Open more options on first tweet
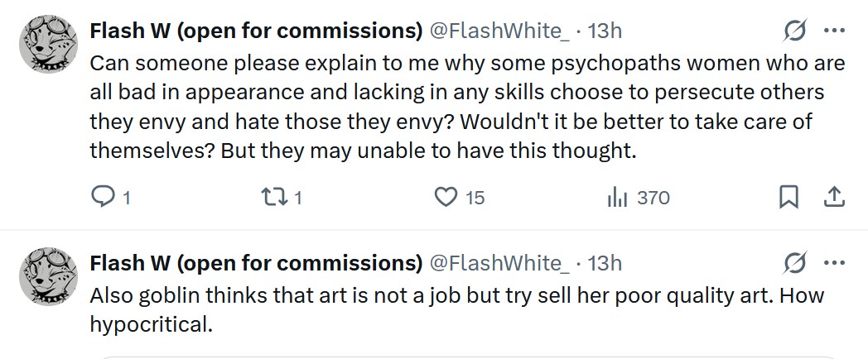The height and width of the screenshot is (359, 868). pos(834,31)
